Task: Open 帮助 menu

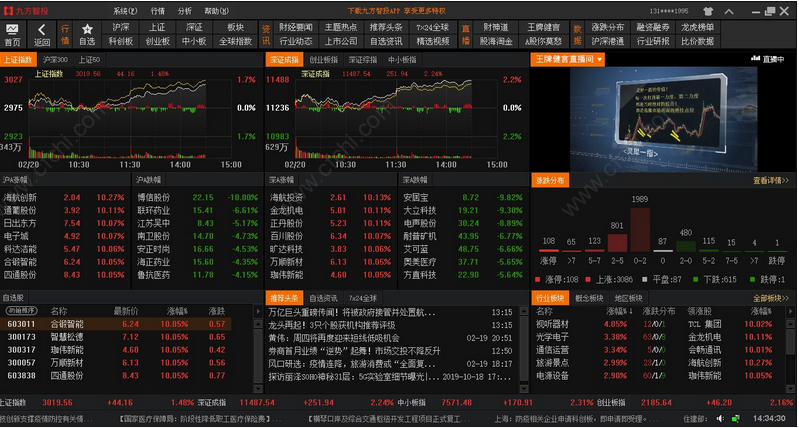Action: click(216, 11)
